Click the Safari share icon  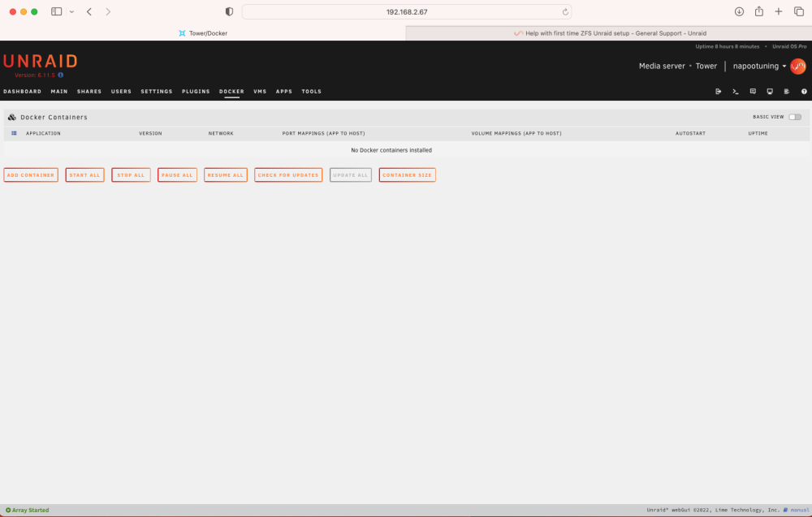[758, 11]
